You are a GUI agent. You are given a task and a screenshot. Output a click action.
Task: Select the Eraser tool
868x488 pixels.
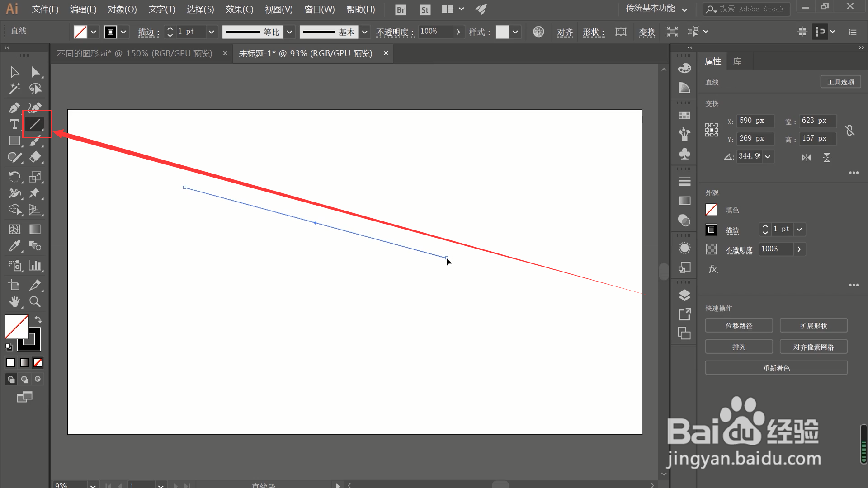coord(35,157)
